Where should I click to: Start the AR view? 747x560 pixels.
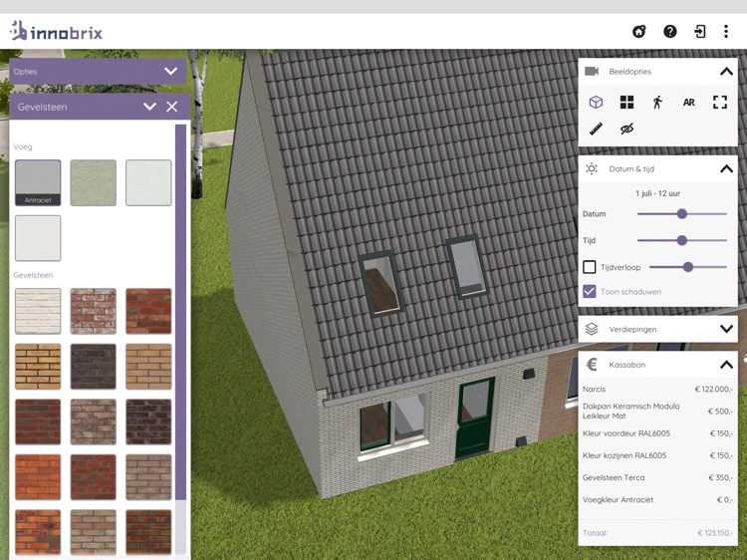pyautogui.click(x=689, y=102)
